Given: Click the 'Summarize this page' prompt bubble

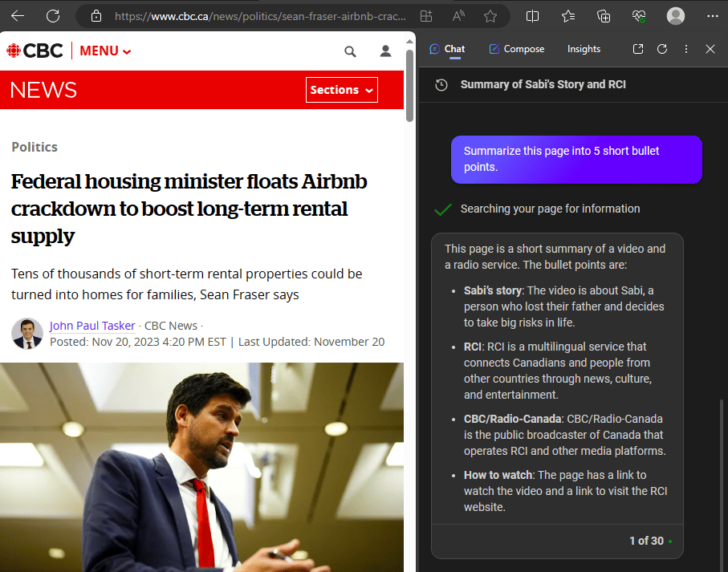Looking at the screenshot, I should pyautogui.click(x=576, y=159).
